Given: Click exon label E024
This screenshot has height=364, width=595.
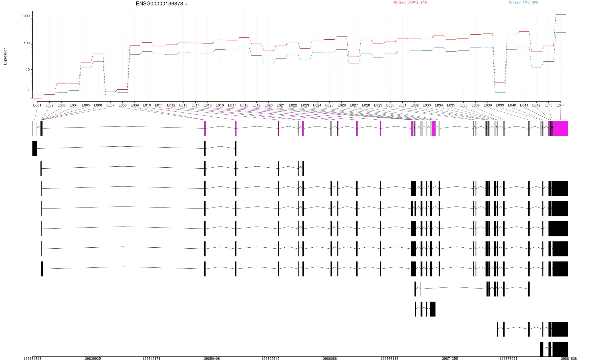Looking at the screenshot, I should click(317, 105).
